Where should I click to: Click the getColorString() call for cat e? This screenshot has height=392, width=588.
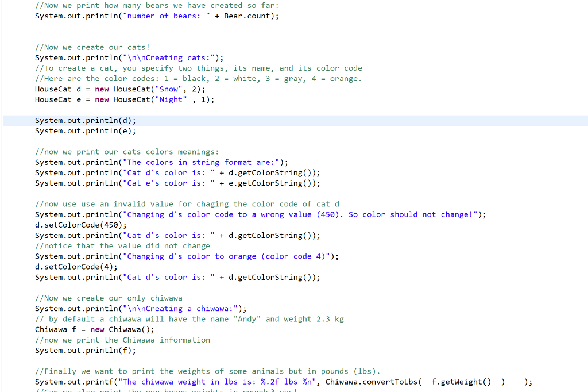coord(270,183)
